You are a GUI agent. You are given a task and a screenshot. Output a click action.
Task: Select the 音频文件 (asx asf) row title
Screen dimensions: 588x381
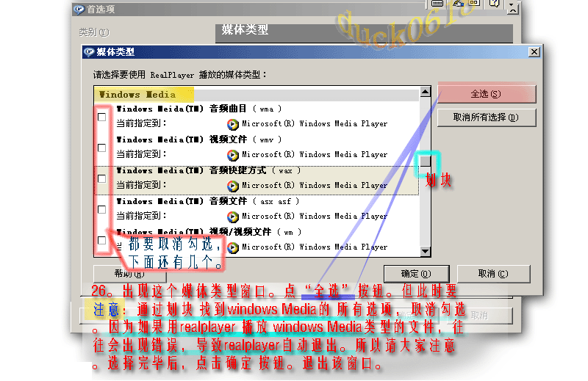208,201
